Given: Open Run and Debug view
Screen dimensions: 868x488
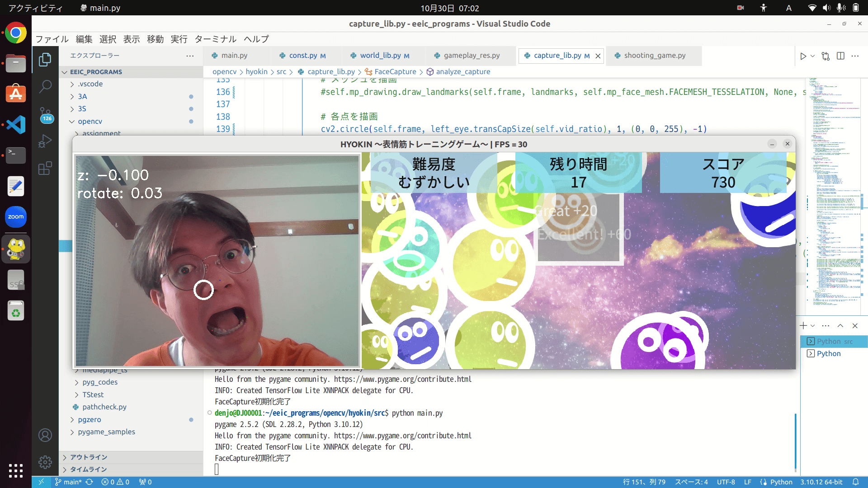Looking at the screenshot, I should 45,141.
